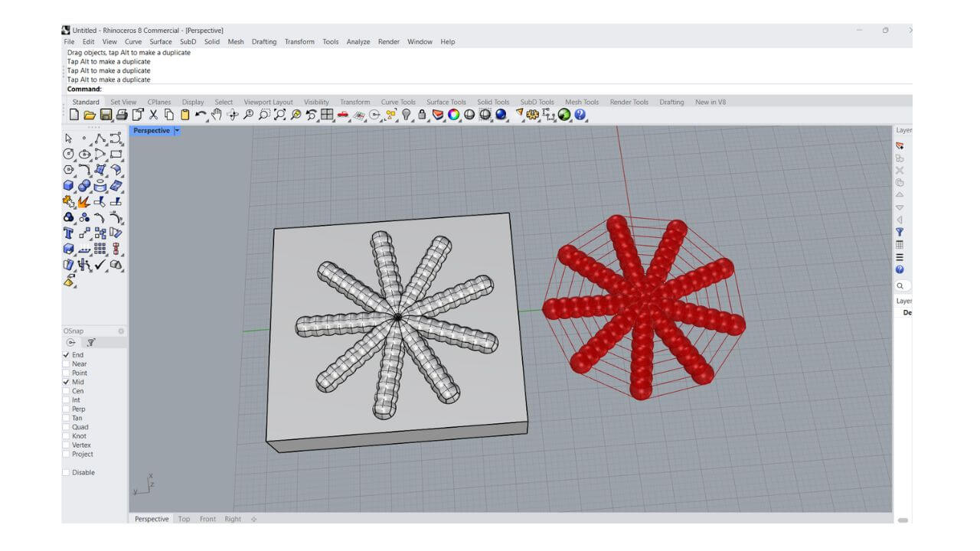Open the Analyze menu
Screen dimensions: 980x551
click(358, 42)
